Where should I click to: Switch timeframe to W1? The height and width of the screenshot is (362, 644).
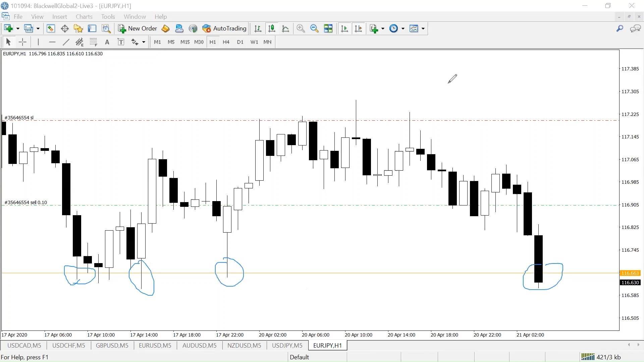(x=254, y=42)
